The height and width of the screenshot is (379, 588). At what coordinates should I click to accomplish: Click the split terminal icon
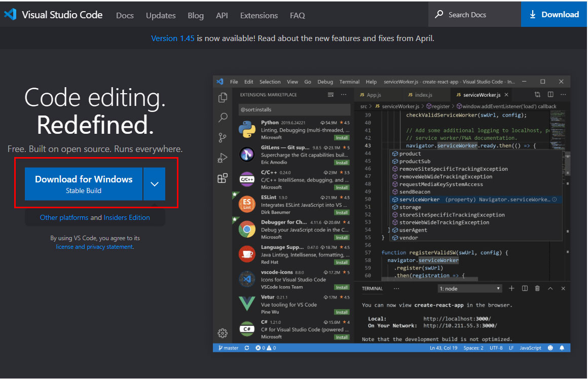[525, 288]
